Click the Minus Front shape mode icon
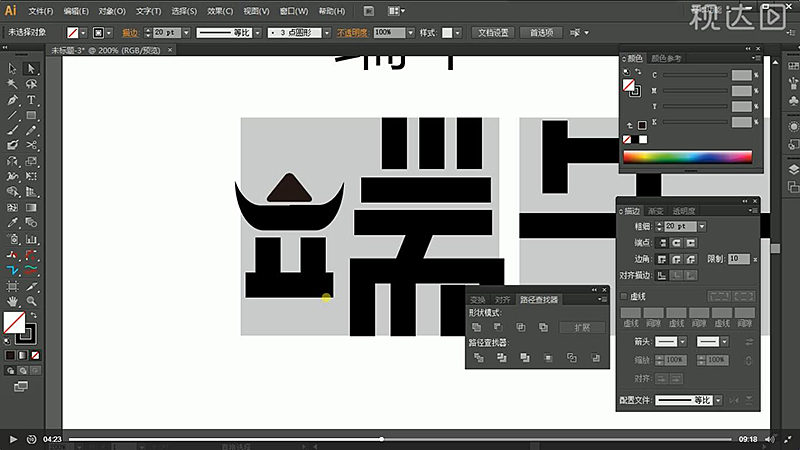This screenshot has height=450, width=800. 498,327
